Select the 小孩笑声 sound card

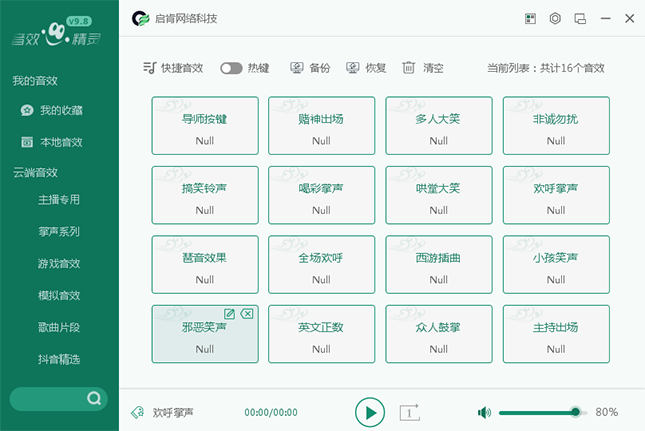(556, 265)
